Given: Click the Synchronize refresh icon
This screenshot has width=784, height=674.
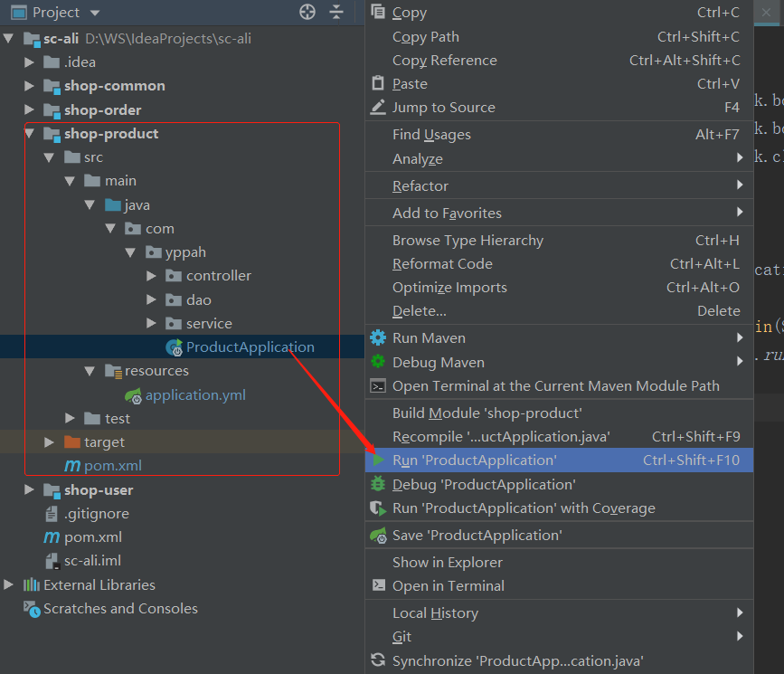Looking at the screenshot, I should pos(378,660).
